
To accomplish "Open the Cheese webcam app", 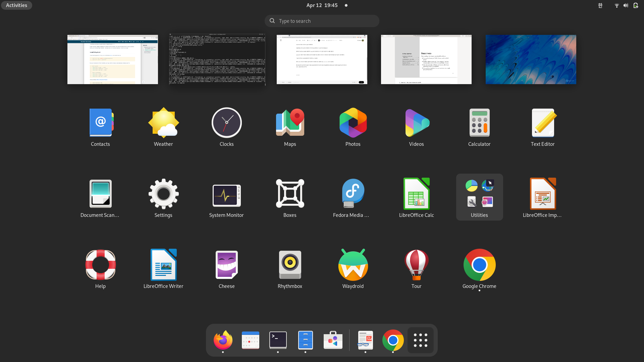I will coord(227,269).
